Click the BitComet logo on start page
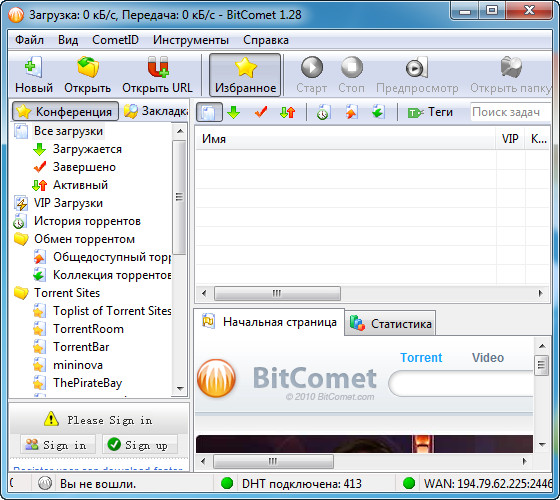This screenshot has height=500, width=560. point(216,379)
